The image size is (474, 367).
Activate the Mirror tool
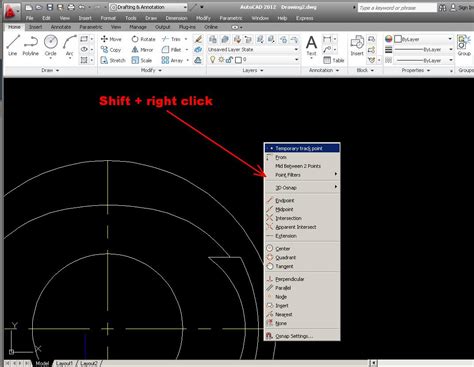[x=142, y=50]
